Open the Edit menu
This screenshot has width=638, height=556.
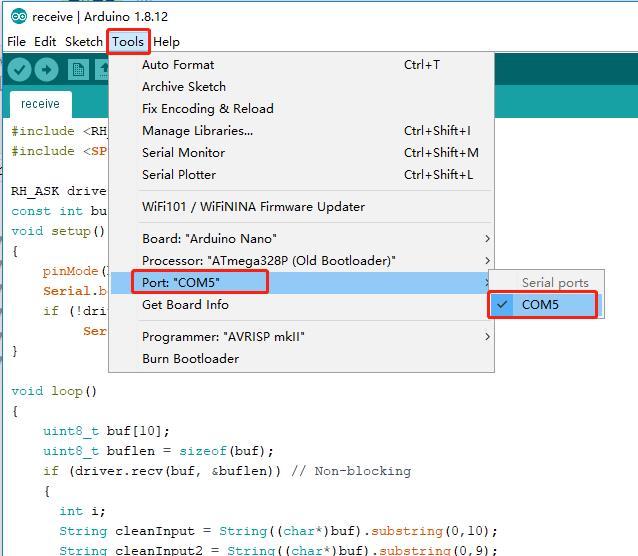45,42
